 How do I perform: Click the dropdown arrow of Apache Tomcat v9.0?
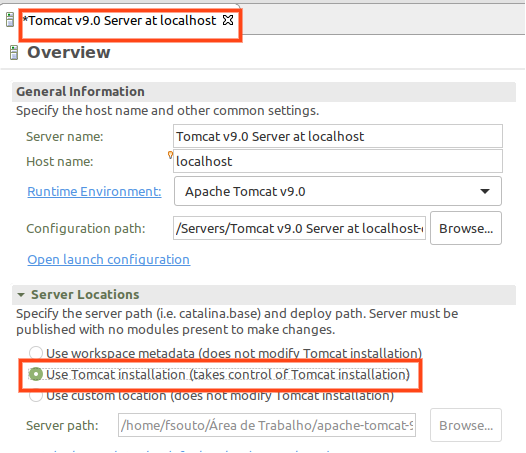pos(485,191)
